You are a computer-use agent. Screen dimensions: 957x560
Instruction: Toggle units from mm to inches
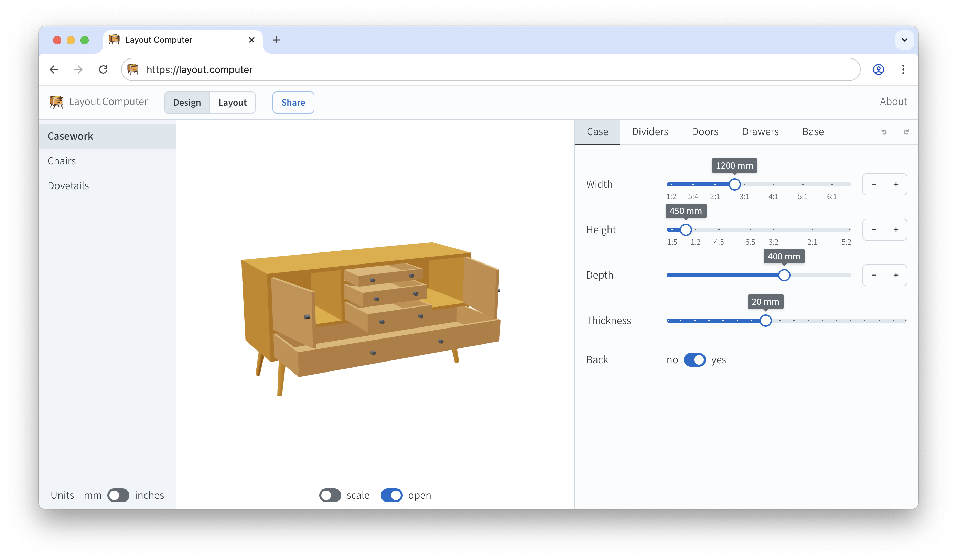(118, 495)
